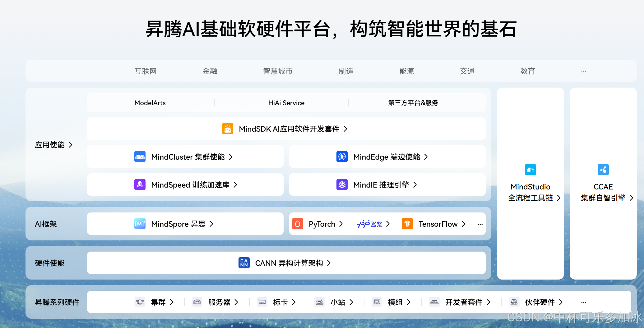Image resolution: width=644 pixels, height=328 pixels.
Task: Expand the CANN 异构计算架构 chevron
Action: pos(329,263)
